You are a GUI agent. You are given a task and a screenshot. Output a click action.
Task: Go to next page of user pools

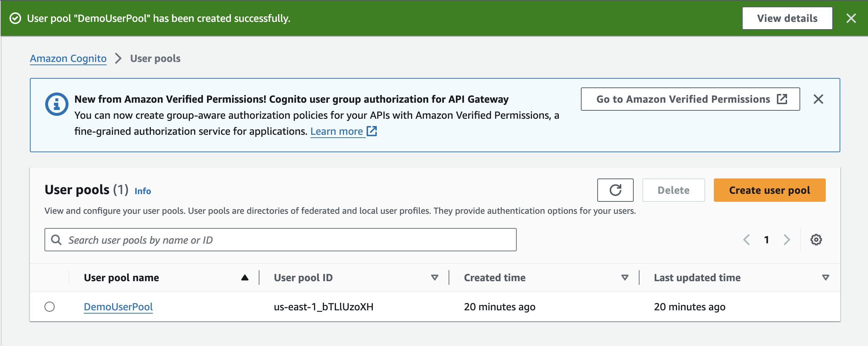(787, 240)
